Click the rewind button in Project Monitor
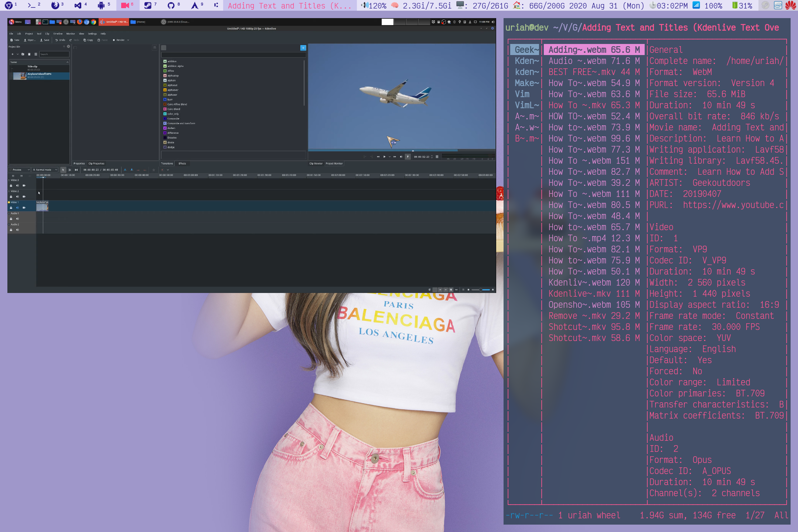 [378, 157]
